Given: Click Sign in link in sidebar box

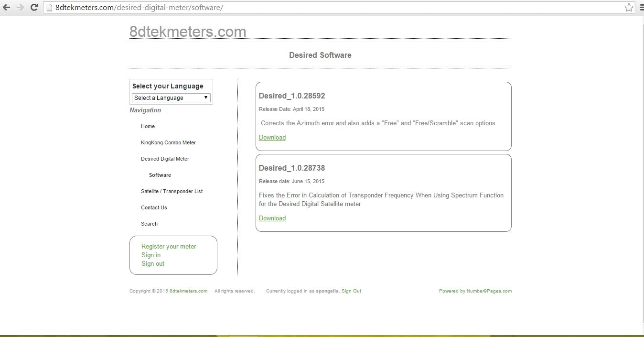Looking at the screenshot, I should click(151, 255).
